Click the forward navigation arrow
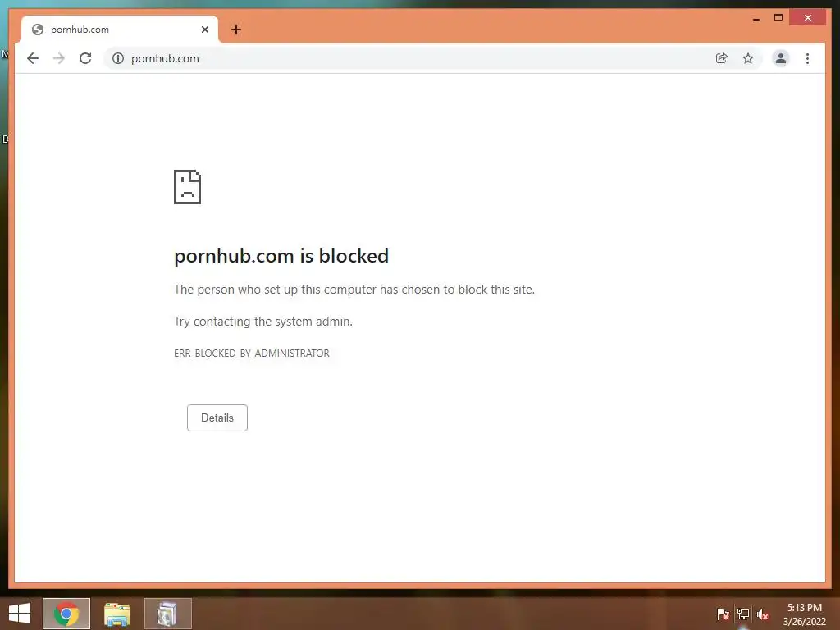Screen dimensions: 840x630 click(59, 58)
